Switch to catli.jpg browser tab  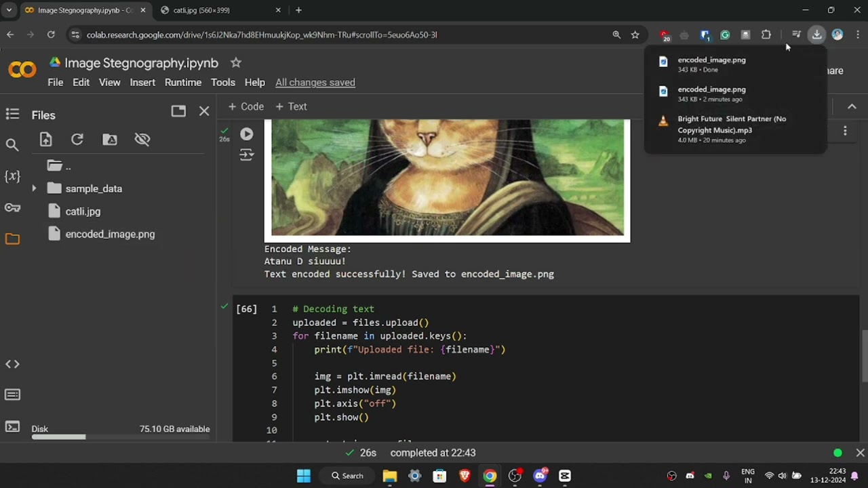click(220, 10)
